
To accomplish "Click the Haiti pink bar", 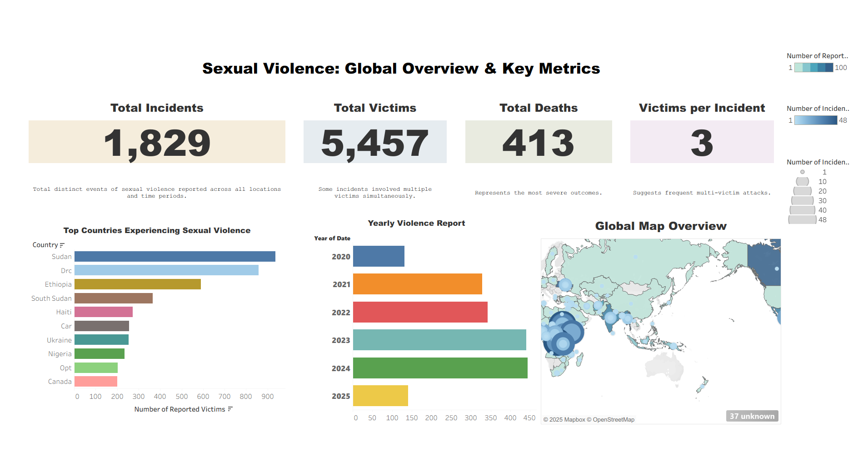I will pos(104,312).
